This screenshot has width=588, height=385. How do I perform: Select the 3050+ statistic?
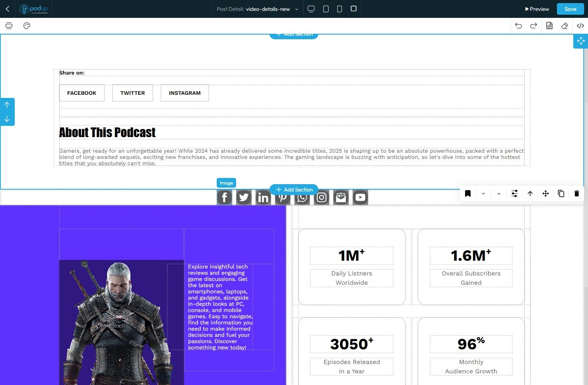pos(351,344)
